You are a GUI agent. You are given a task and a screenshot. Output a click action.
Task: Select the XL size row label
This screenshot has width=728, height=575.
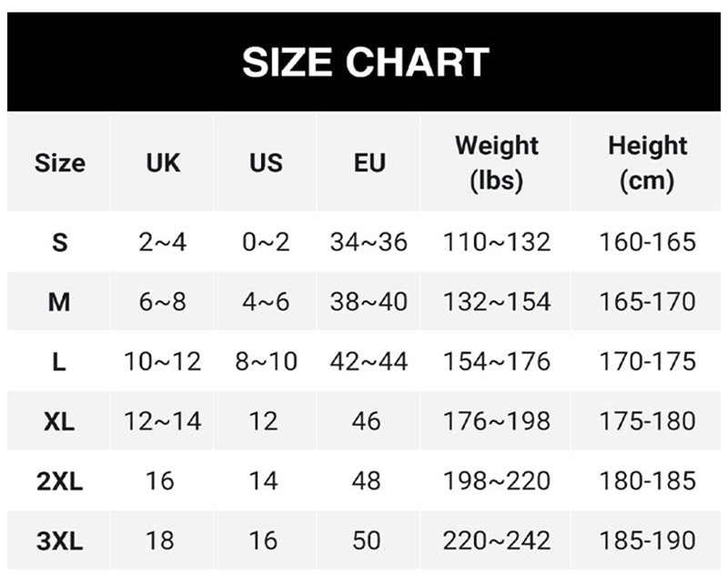59,421
